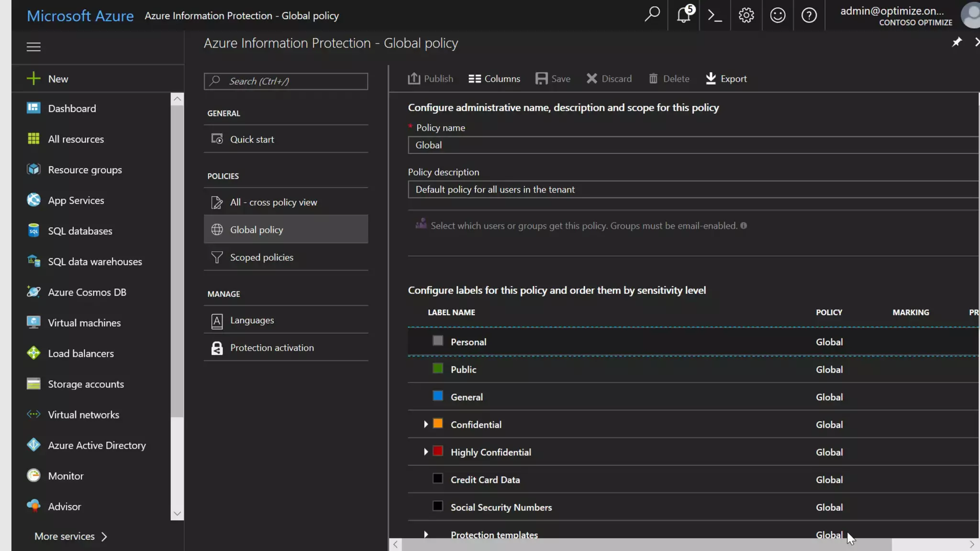Screen dimensions: 980x551
Task: Click the Microsoft Azure home link
Action: pos(80,16)
